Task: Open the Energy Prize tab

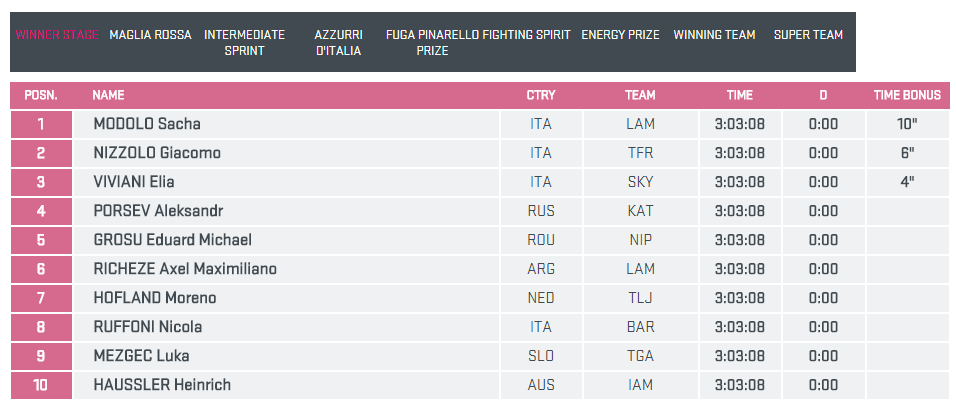Action: (x=620, y=35)
